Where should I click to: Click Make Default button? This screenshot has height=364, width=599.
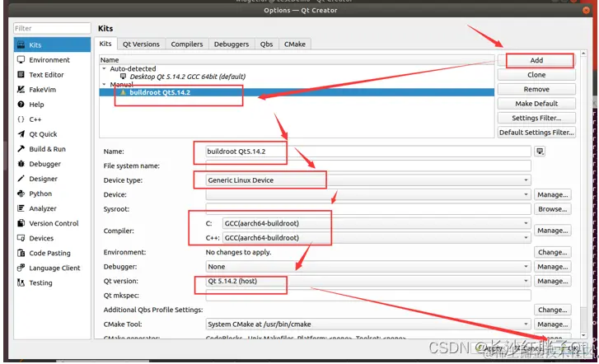click(536, 104)
